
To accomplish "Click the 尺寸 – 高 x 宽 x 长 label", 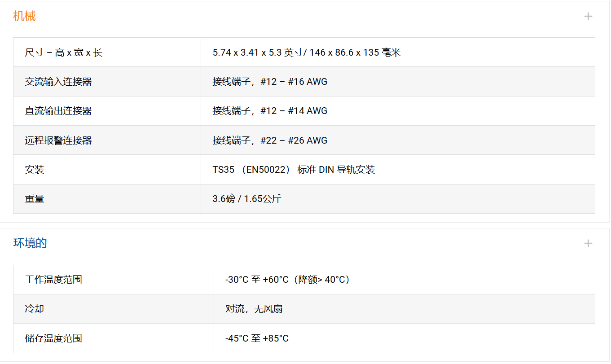I will point(63,53).
